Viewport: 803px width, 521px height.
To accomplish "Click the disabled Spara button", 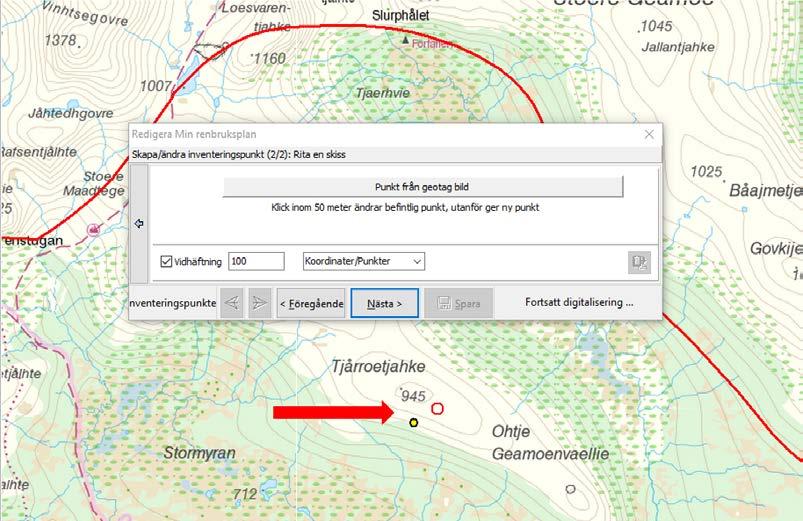I will 459,303.
